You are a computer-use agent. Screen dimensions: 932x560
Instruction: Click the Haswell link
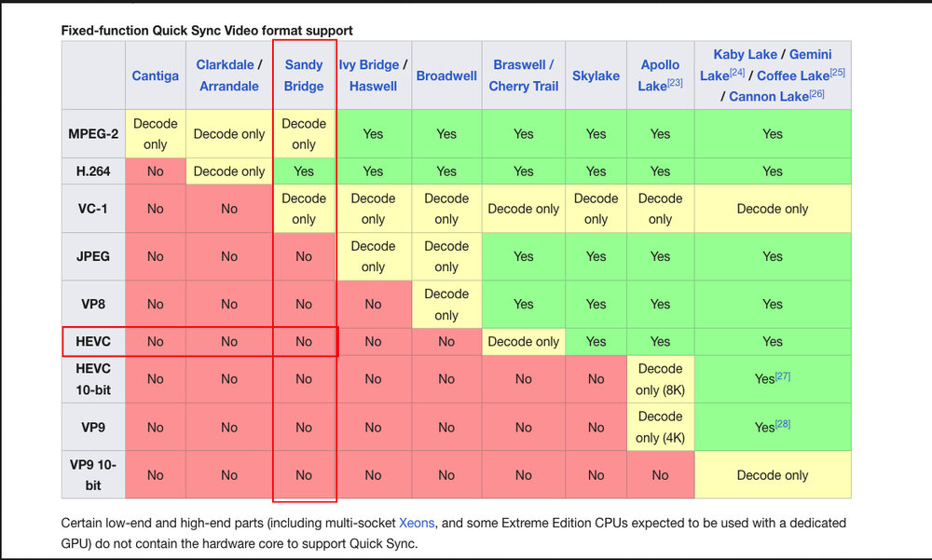pyautogui.click(x=373, y=86)
